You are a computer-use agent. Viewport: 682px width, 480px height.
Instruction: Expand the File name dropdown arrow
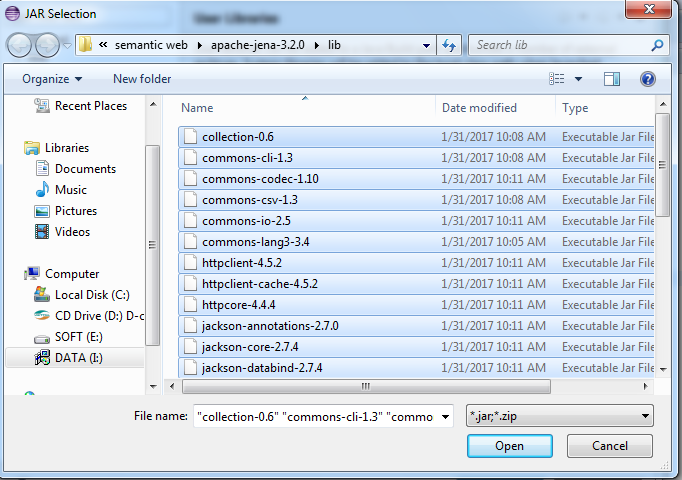tap(445, 417)
